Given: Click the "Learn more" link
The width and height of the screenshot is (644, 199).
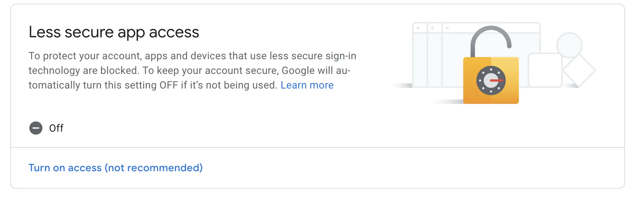Looking at the screenshot, I should tap(307, 85).
